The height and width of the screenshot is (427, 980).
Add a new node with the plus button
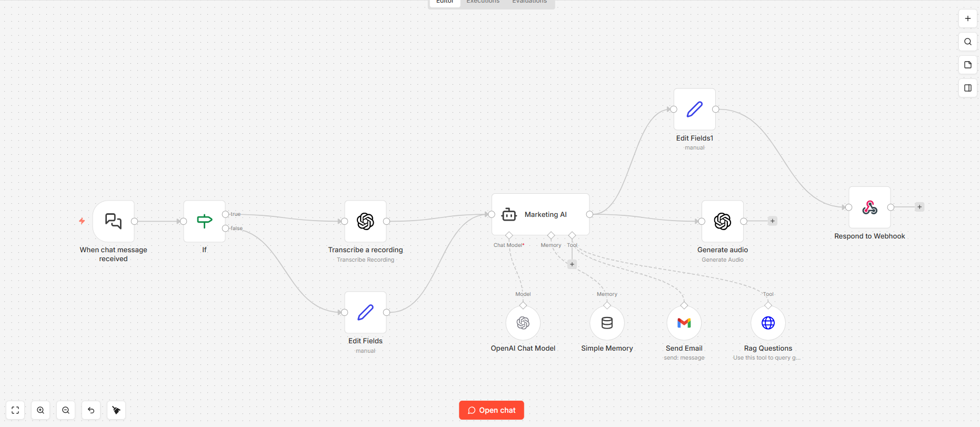click(968, 18)
